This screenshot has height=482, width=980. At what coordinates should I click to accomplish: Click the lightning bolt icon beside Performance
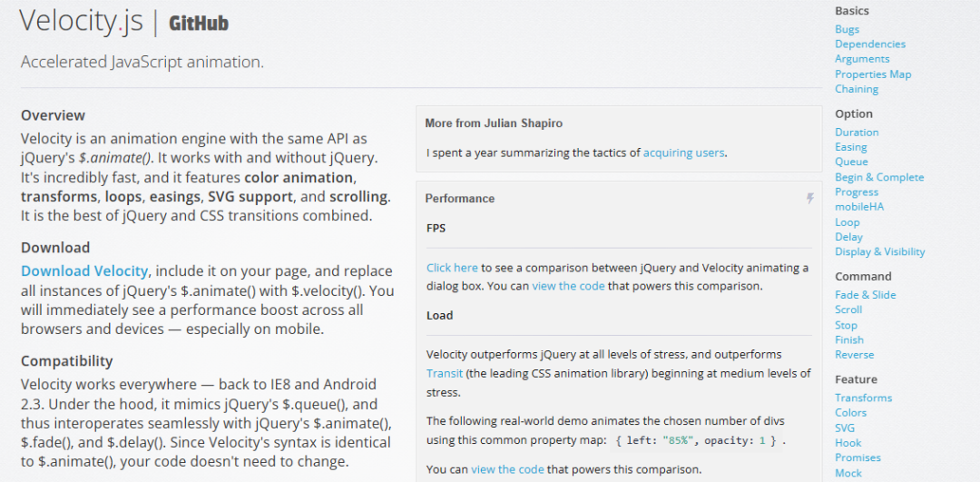[810, 199]
